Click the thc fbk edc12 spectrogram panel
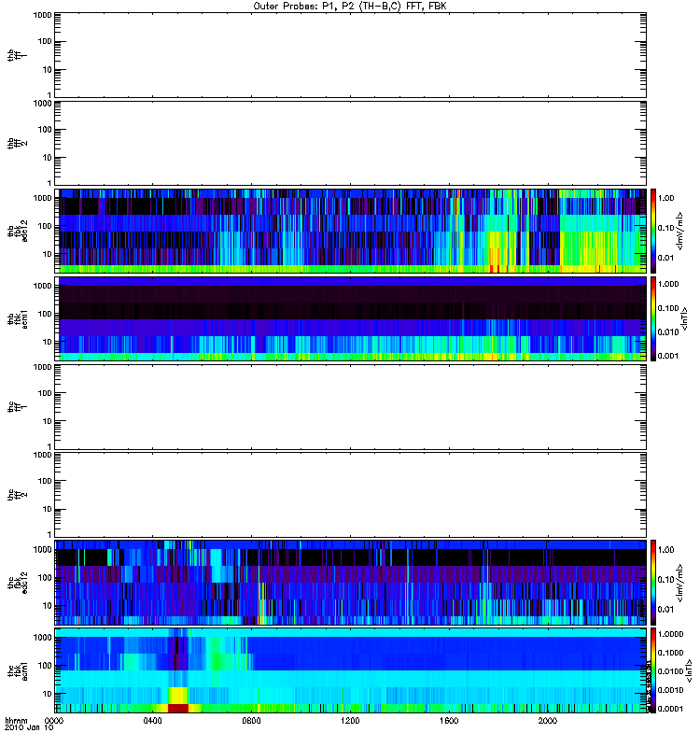The image size is (700, 747). (x=351, y=583)
